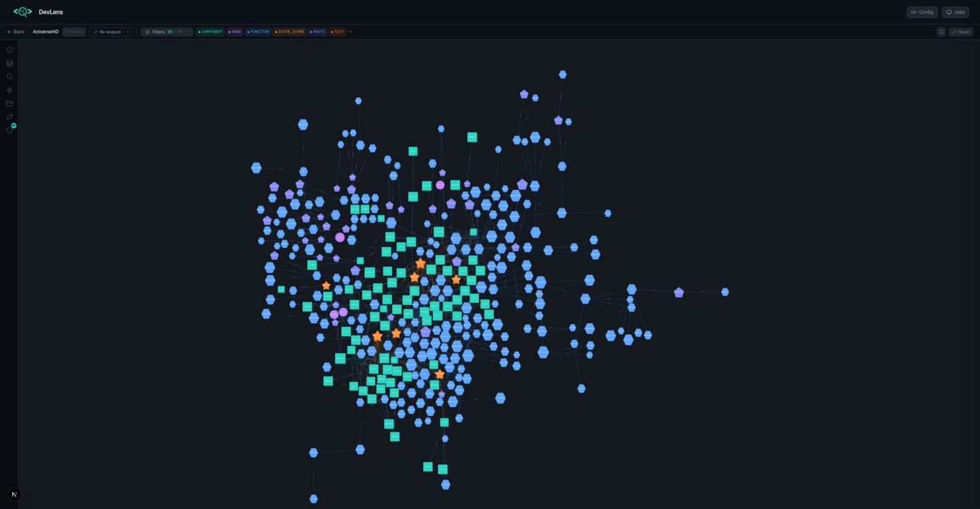
Task: Click the Next.js N badge icon
Action: pos(14,495)
